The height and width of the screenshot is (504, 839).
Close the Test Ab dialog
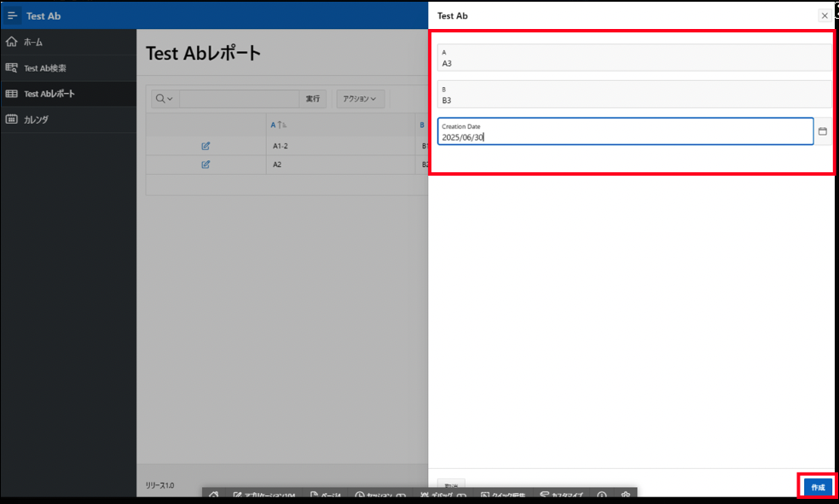[x=824, y=15]
